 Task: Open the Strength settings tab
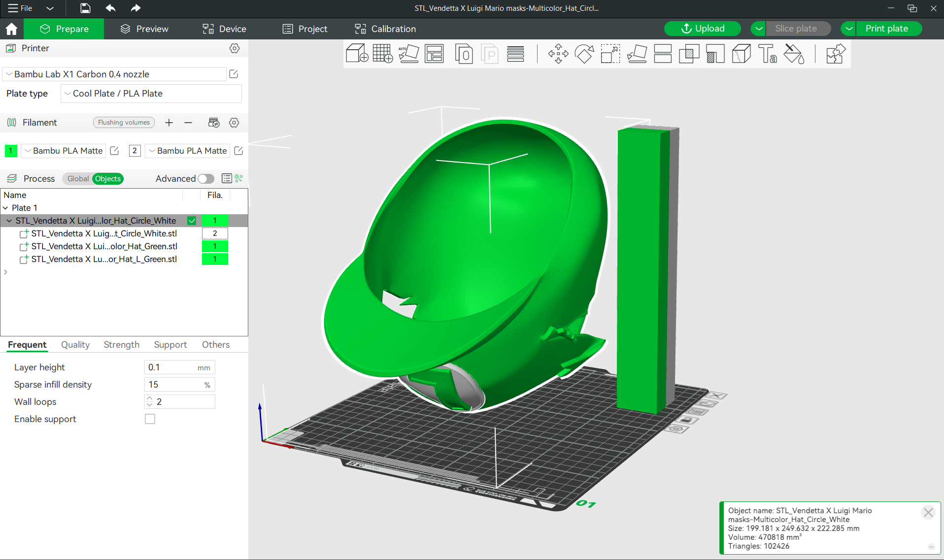point(121,345)
